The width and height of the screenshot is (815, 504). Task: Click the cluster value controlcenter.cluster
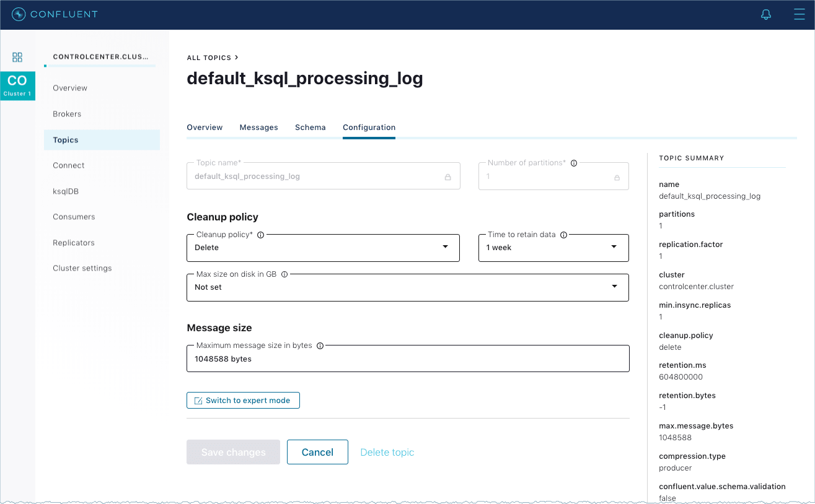696,287
